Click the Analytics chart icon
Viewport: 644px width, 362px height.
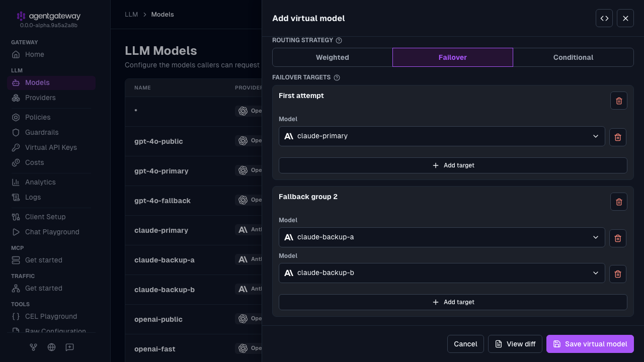coord(16,182)
